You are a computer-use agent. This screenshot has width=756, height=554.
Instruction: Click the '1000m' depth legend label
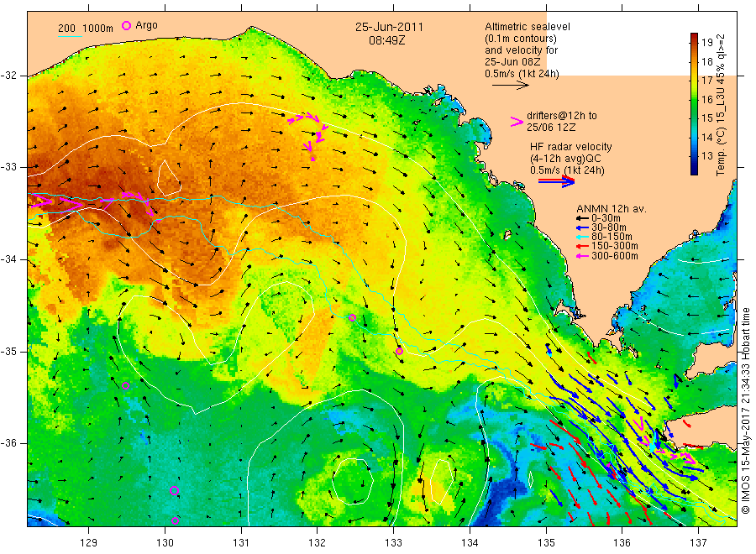coord(98,29)
